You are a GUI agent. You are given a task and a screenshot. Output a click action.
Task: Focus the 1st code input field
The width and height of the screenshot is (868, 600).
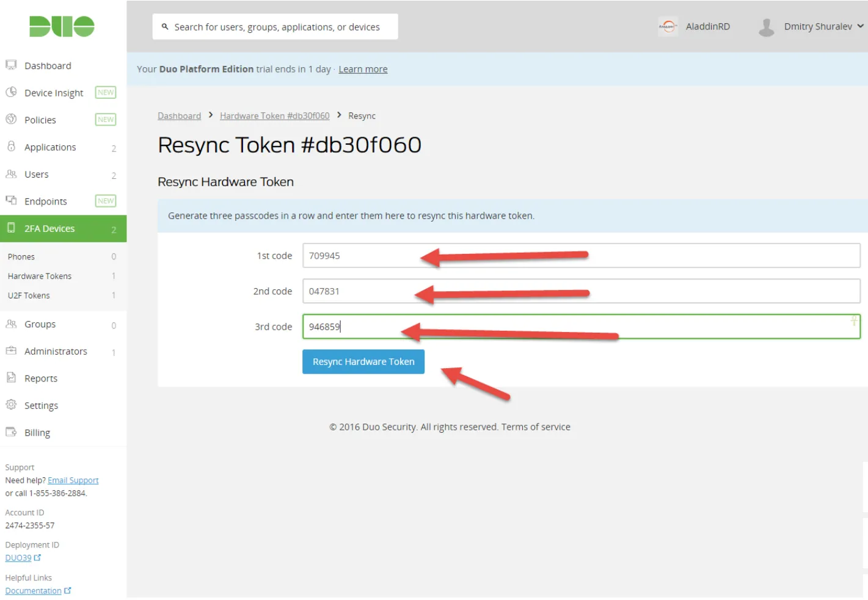(x=581, y=255)
